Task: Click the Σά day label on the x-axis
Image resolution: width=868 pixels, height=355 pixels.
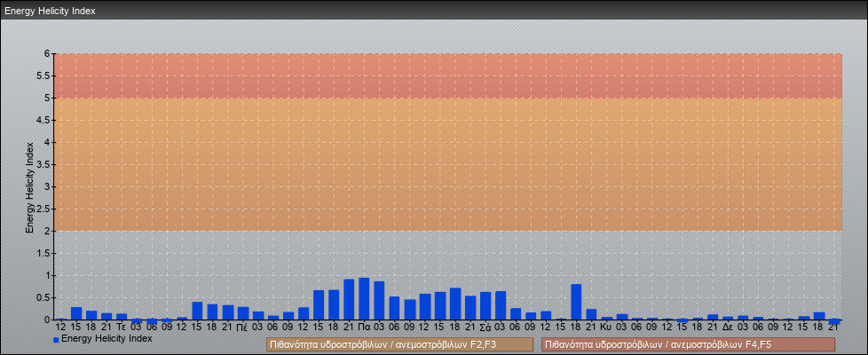Action: [x=485, y=327]
